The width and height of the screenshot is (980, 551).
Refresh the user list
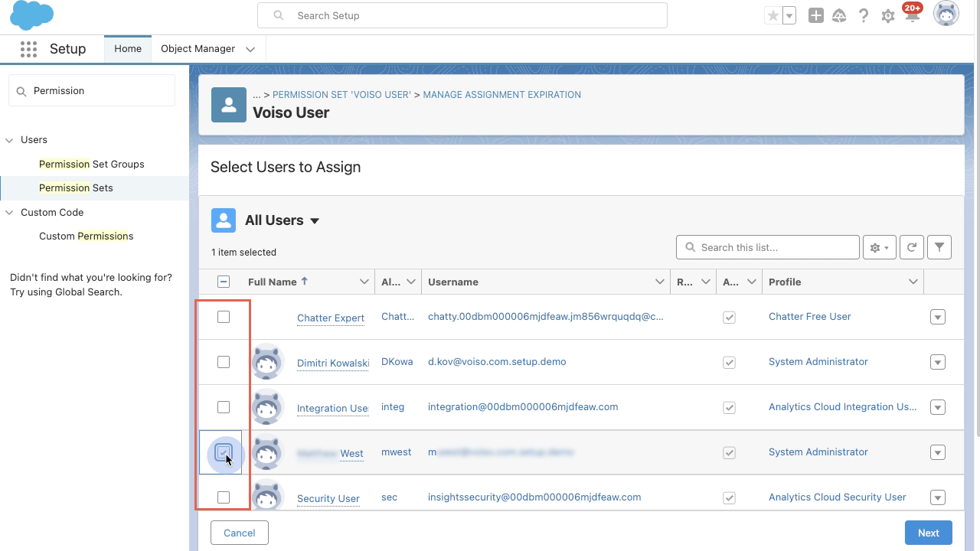(x=912, y=247)
